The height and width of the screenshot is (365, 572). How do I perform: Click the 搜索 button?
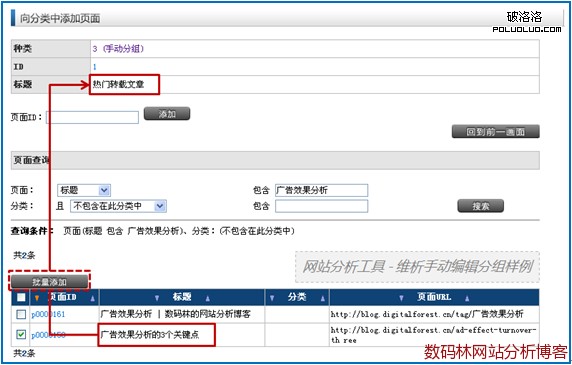(x=480, y=206)
